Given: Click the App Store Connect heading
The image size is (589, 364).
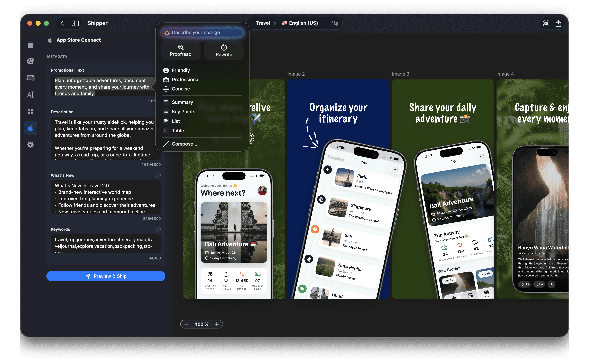Looking at the screenshot, I should coord(79,40).
